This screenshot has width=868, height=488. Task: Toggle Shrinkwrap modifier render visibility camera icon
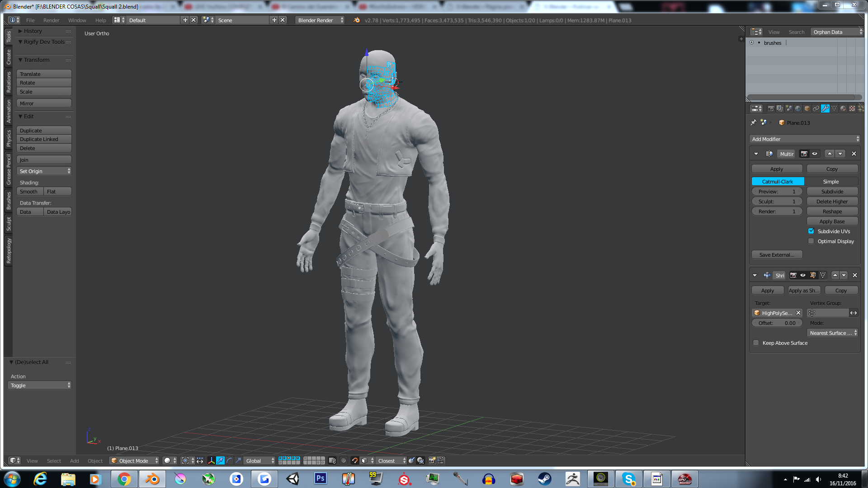point(793,275)
